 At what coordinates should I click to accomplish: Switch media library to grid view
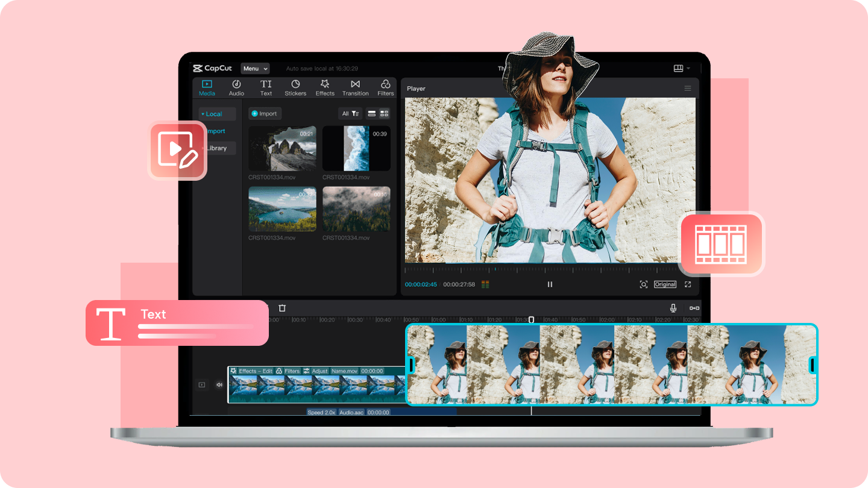pyautogui.click(x=383, y=113)
